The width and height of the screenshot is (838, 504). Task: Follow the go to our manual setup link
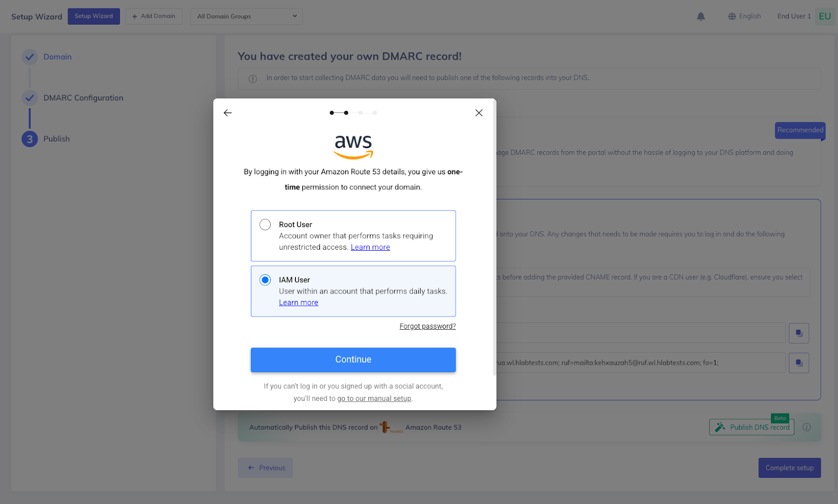pyautogui.click(x=374, y=398)
